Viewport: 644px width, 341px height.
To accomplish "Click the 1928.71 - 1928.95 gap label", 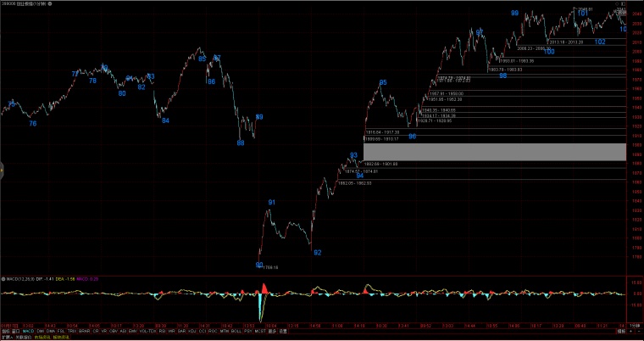I will click(436, 121).
